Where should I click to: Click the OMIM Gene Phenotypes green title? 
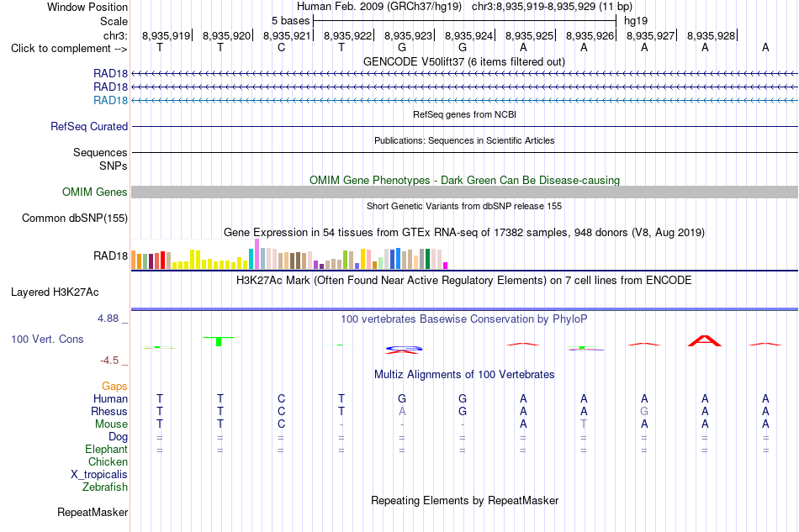tap(464, 180)
